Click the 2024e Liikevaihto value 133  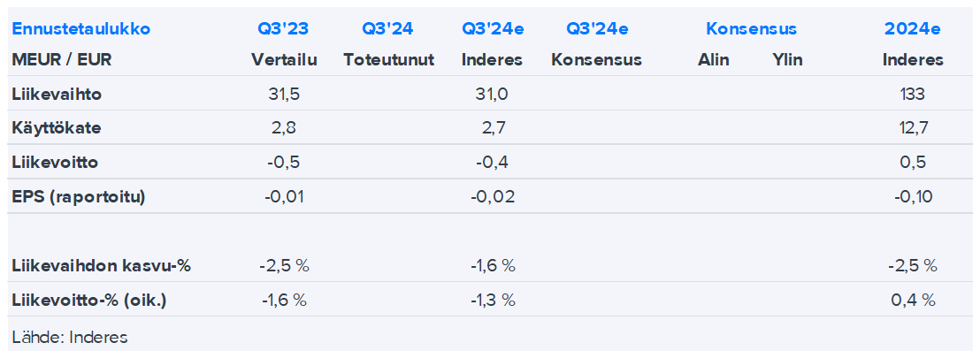click(912, 94)
